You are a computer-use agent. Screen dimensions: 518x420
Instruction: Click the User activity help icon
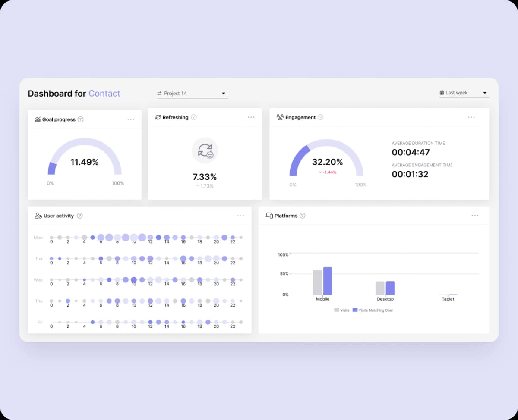coord(79,216)
